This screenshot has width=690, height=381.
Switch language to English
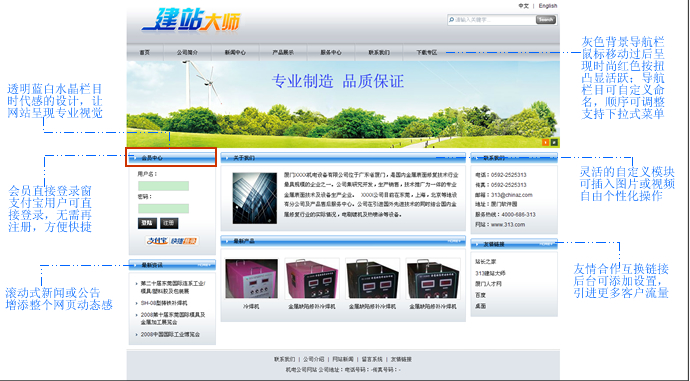[548, 6]
